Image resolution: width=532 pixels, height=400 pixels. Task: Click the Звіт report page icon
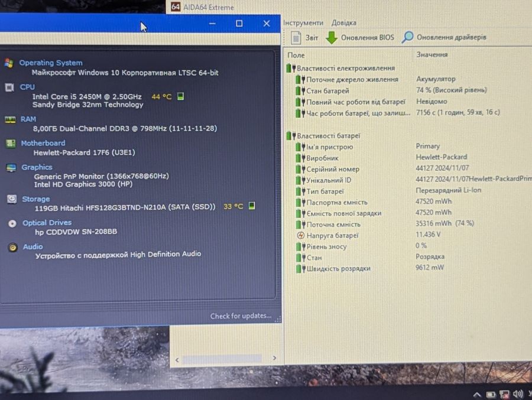pyautogui.click(x=296, y=38)
